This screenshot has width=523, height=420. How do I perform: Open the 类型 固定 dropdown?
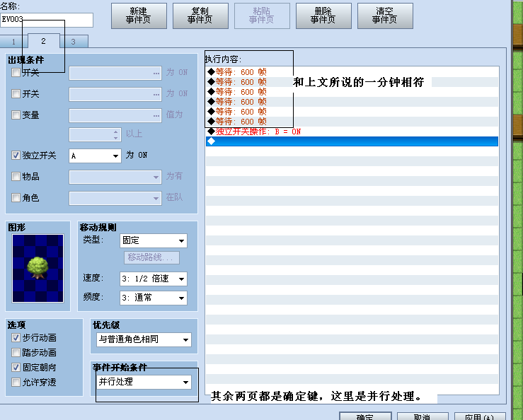(x=154, y=240)
